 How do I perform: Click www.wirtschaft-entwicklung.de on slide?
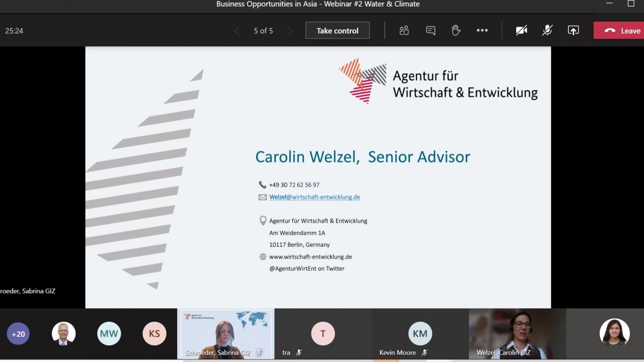310,256
